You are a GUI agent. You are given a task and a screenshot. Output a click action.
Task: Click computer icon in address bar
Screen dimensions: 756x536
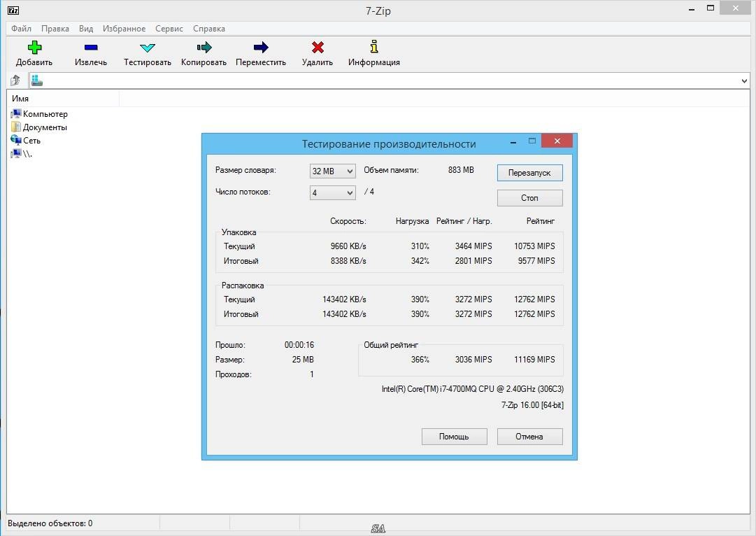37,80
